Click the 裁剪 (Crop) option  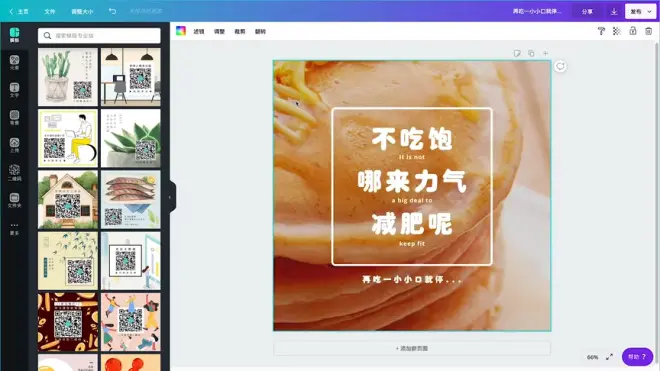pyautogui.click(x=240, y=32)
